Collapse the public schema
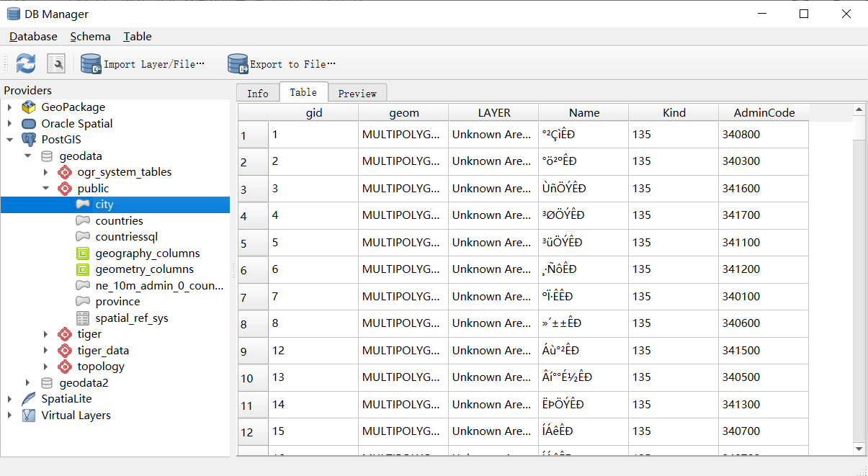868x476 pixels. [45, 188]
